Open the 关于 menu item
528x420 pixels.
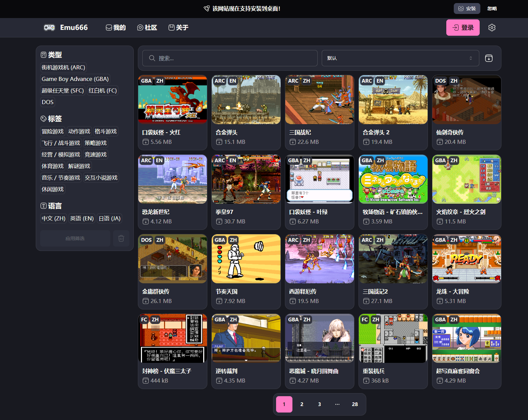pos(178,28)
